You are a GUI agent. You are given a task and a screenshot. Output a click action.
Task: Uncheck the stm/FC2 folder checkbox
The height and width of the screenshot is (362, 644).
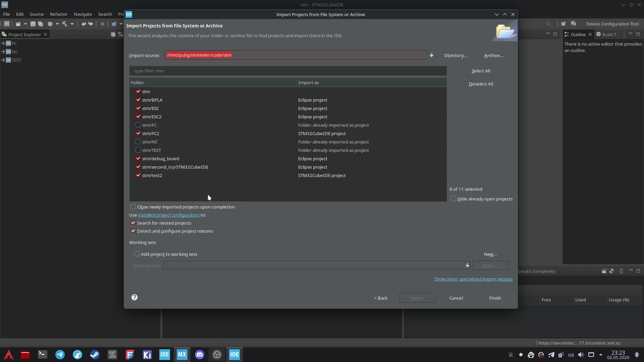(138, 133)
